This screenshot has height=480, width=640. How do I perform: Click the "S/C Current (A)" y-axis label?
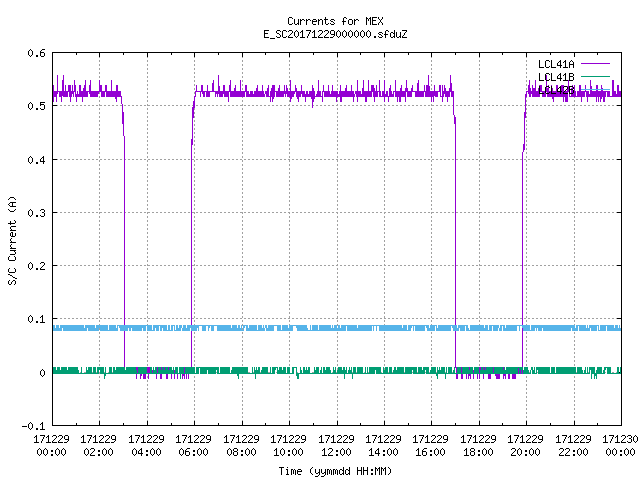[x=12, y=240]
